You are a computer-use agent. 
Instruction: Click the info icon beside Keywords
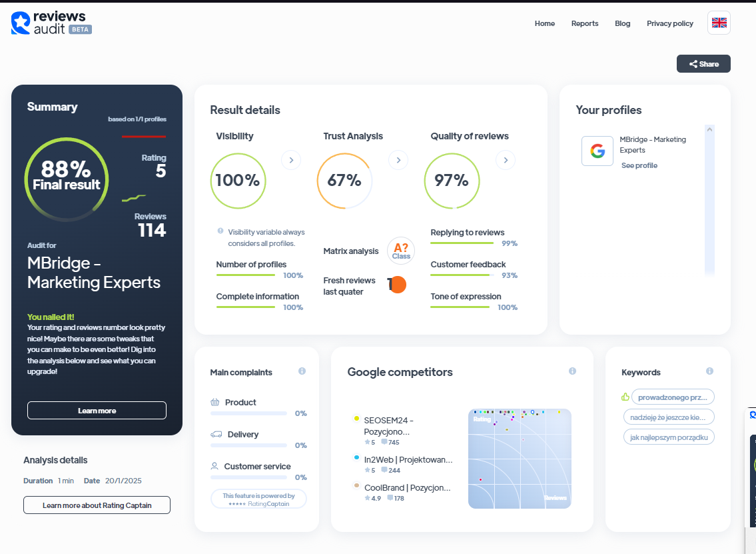click(710, 371)
